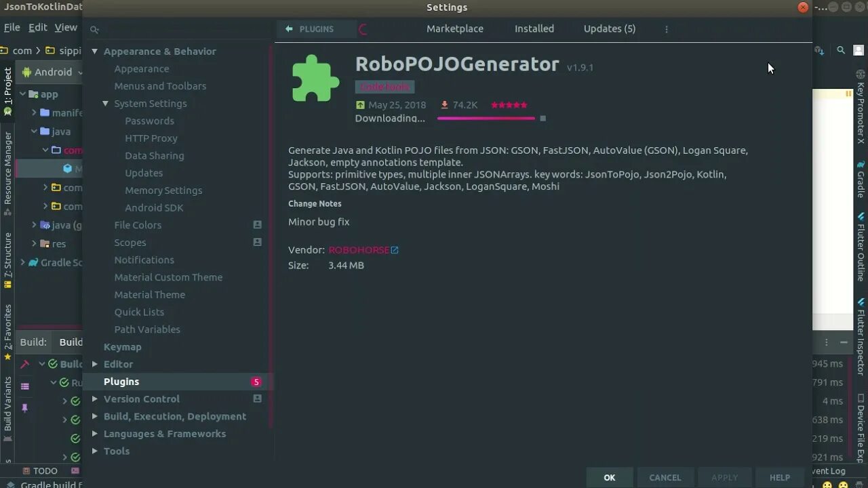
Task: Select Memory Settings entry
Action: (163, 190)
